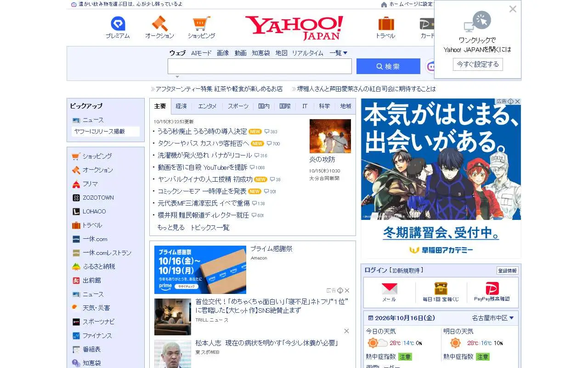Open スポーツナビ in the sidebar
This screenshot has height=368, width=588.
98,322
